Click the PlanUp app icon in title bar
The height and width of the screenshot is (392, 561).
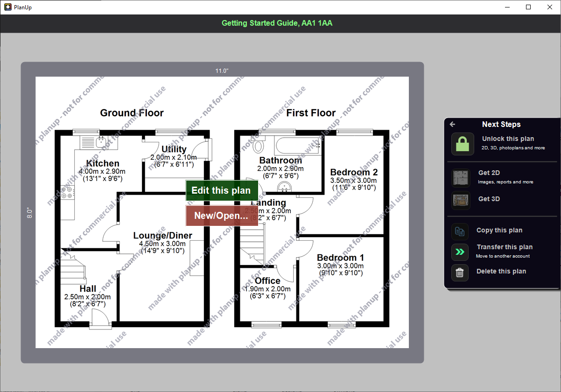(7, 7)
